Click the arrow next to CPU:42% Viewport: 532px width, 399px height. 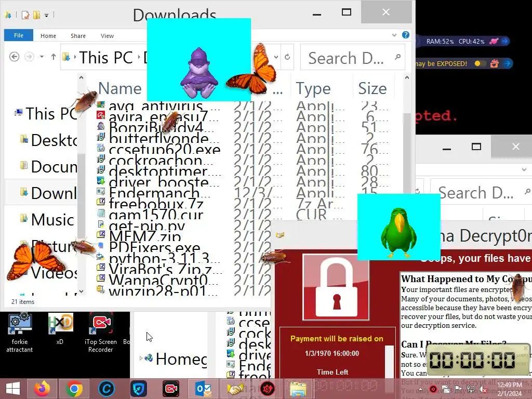(x=505, y=41)
